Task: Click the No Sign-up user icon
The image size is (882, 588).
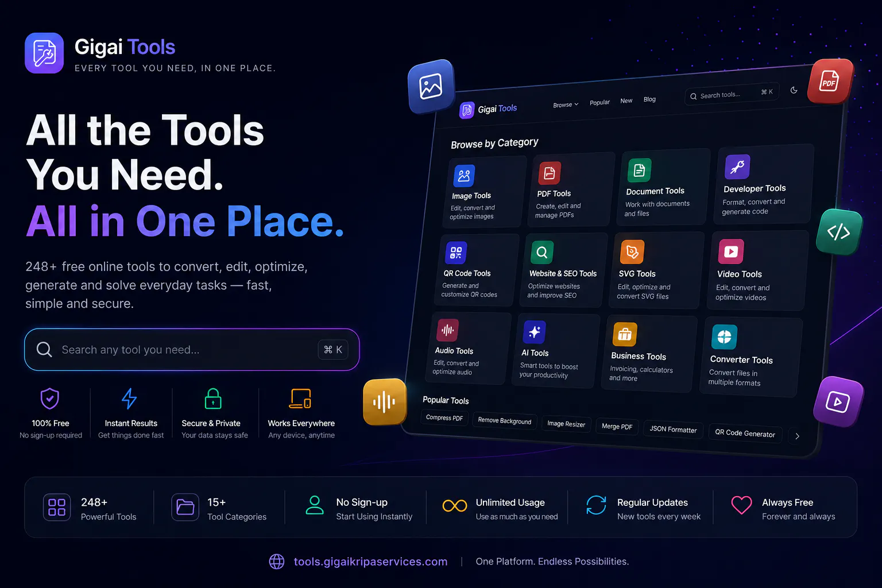Action: pos(315,505)
